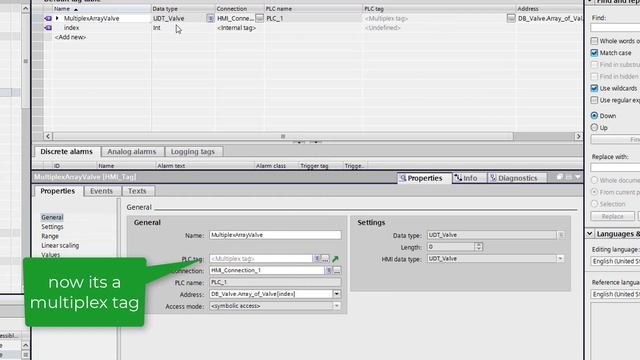This screenshot has height=360, width=640.
Task: Open browse button left of DB_Valve address cell
Action: point(511,18)
